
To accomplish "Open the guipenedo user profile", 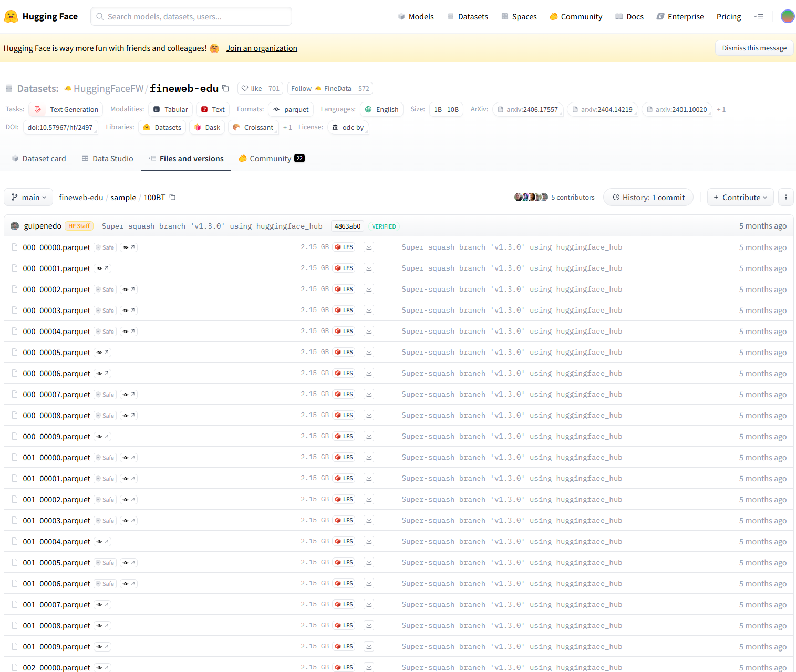I will (x=43, y=226).
